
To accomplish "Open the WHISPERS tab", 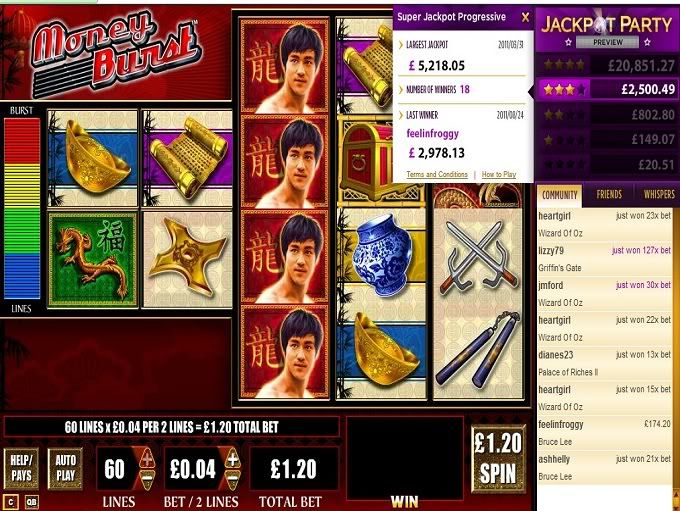I will click(659, 194).
